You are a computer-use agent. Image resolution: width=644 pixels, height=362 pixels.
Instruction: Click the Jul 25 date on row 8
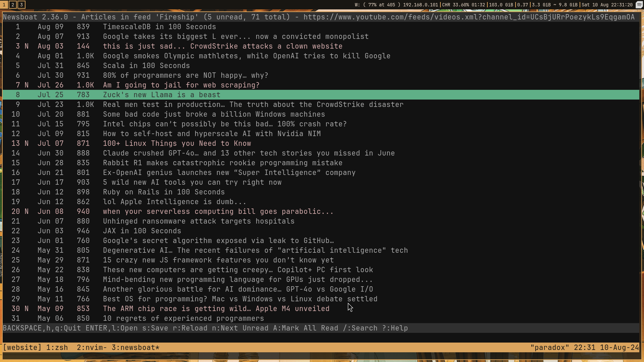pyautogui.click(x=51, y=95)
